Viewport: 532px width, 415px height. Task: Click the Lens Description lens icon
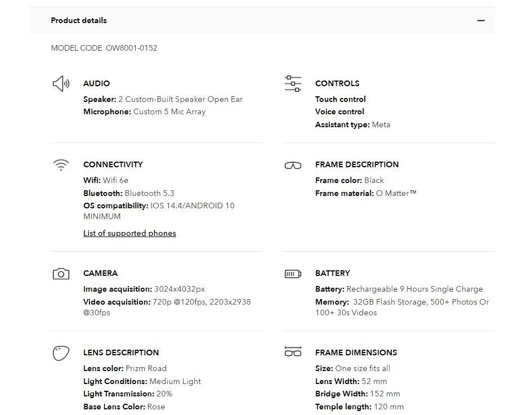(61, 353)
